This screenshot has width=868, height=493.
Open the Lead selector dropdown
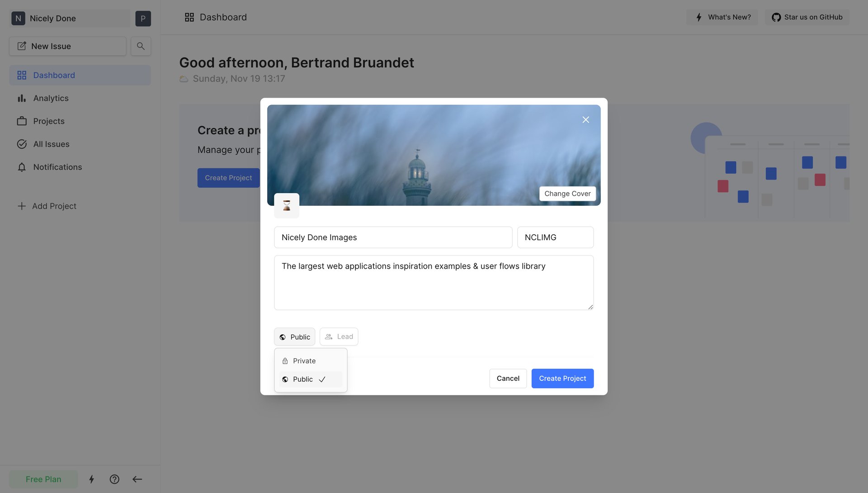coord(339,337)
